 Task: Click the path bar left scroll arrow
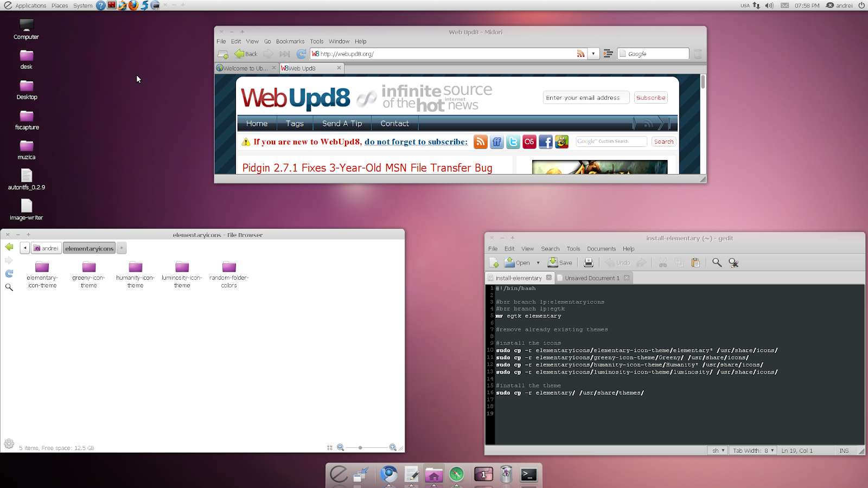(x=25, y=248)
